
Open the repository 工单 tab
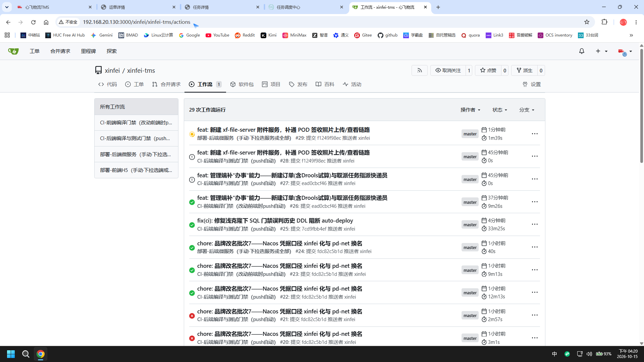[135, 84]
